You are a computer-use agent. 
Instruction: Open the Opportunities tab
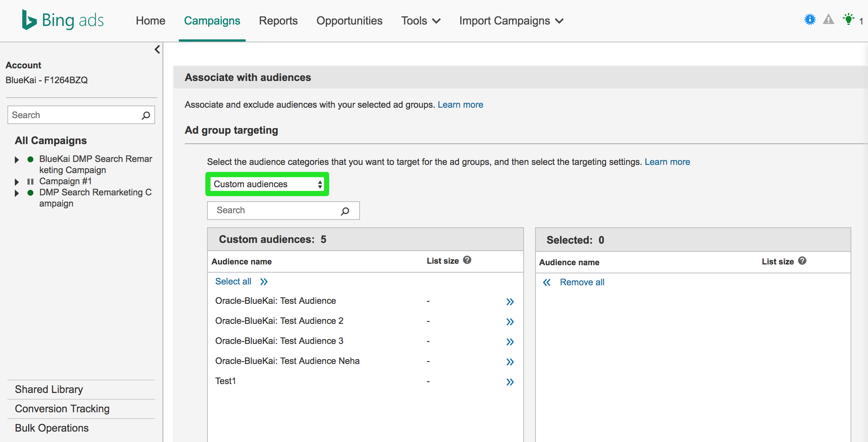(349, 21)
